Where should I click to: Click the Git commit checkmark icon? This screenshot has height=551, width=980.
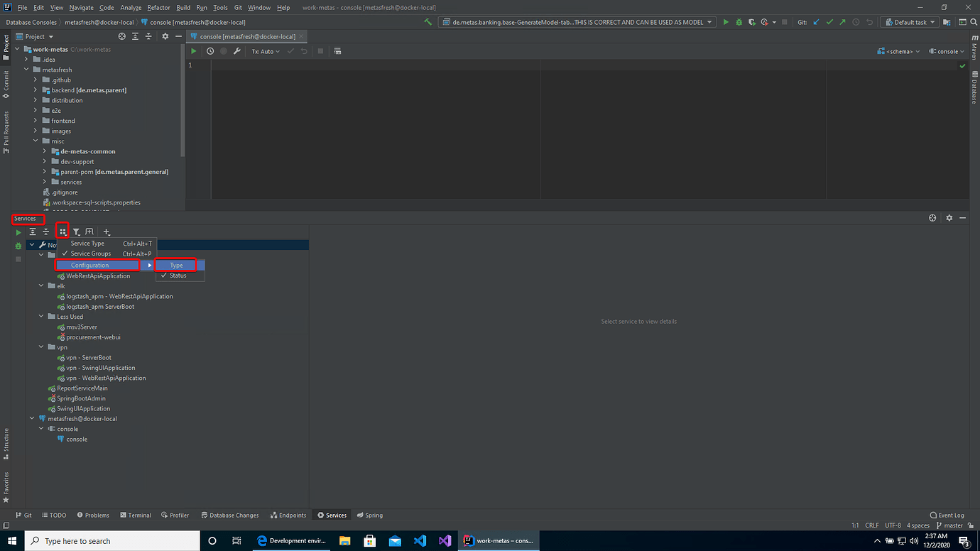pos(829,22)
